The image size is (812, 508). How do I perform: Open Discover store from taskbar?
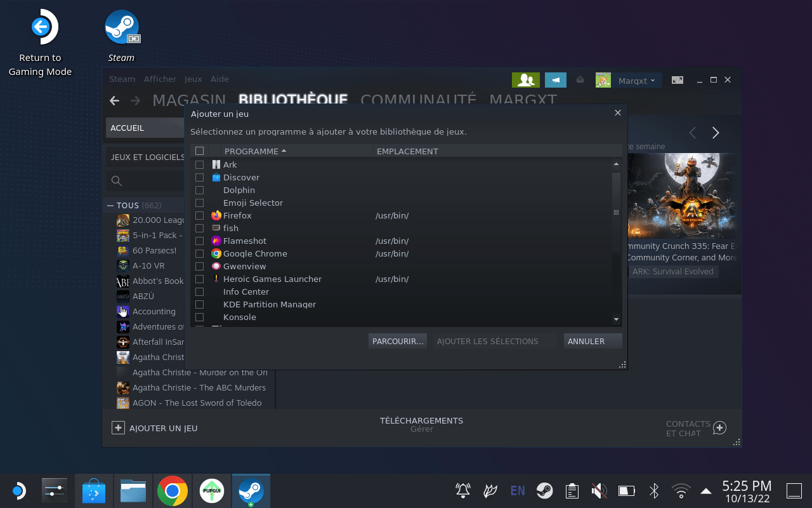pyautogui.click(x=94, y=491)
